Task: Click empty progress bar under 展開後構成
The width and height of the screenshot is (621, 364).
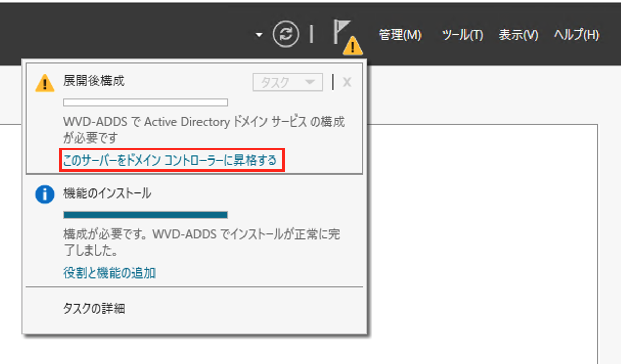Action: coord(145,102)
